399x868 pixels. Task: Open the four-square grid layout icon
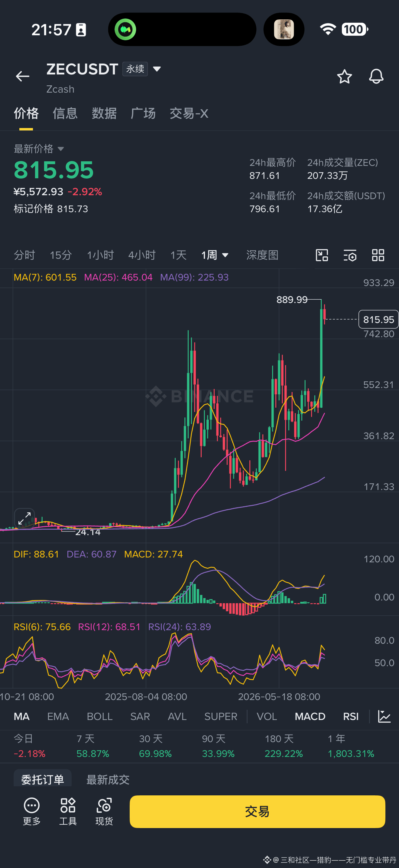pyautogui.click(x=378, y=255)
